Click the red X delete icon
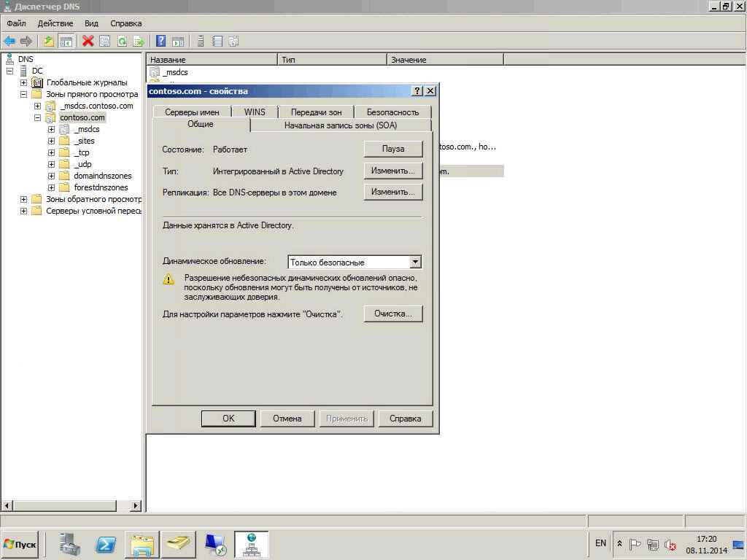 coord(88,42)
